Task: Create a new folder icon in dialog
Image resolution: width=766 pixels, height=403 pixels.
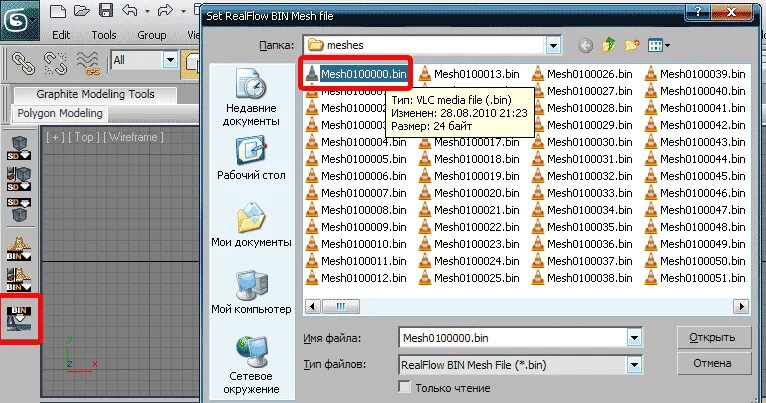Action: [632, 45]
